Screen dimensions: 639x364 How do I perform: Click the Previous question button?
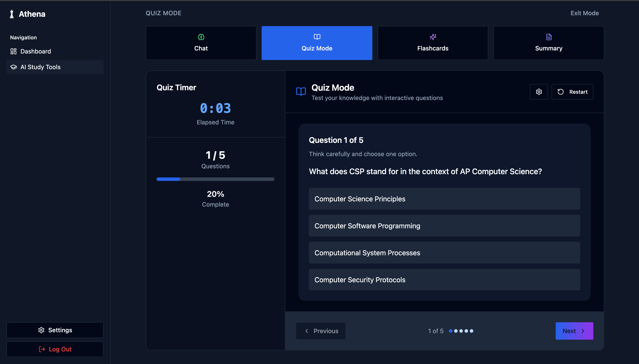click(321, 331)
